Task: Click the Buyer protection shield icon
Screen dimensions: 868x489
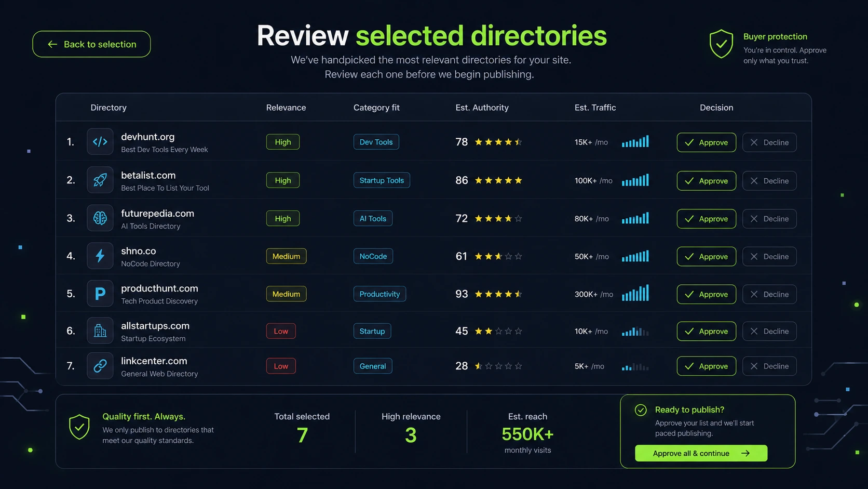Action: click(721, 44)
